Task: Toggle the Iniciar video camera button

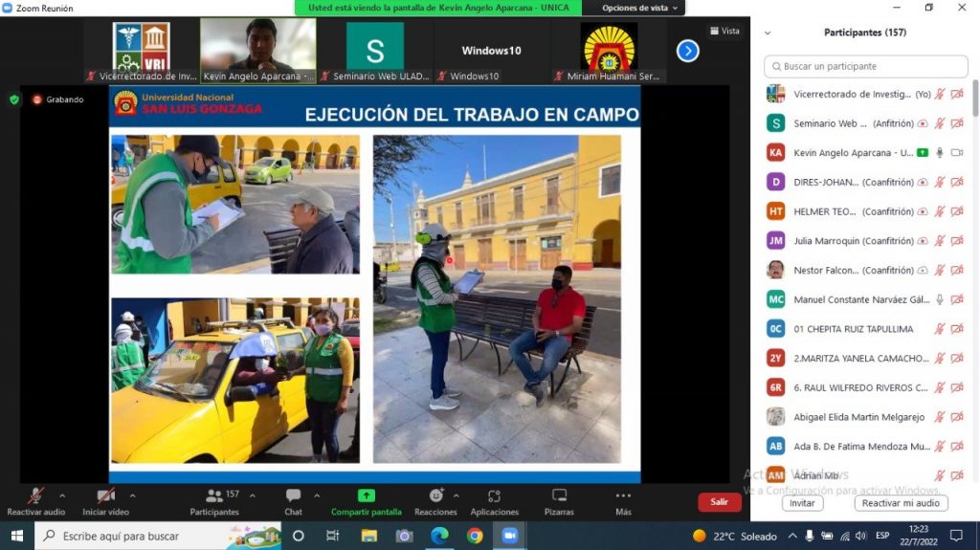Action: [105, 495]
